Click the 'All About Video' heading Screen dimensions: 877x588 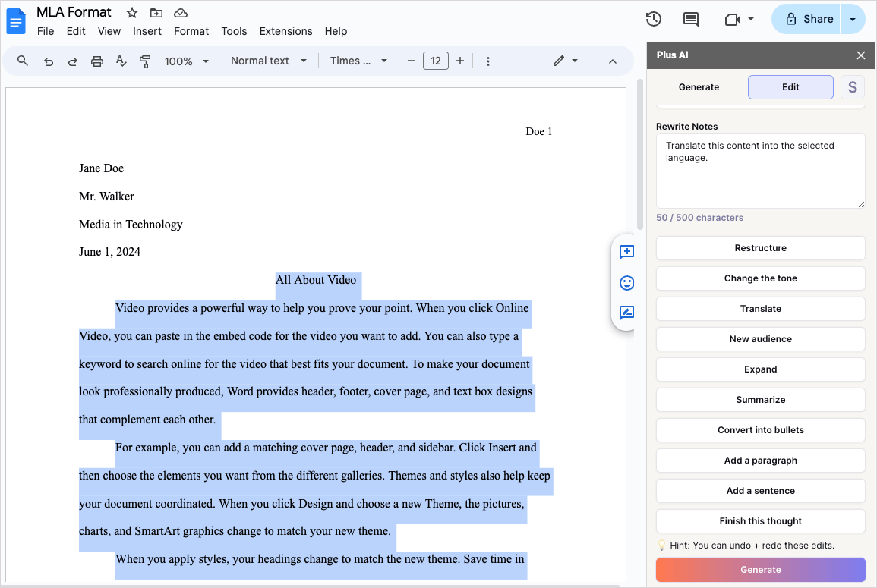coord(316,280)
